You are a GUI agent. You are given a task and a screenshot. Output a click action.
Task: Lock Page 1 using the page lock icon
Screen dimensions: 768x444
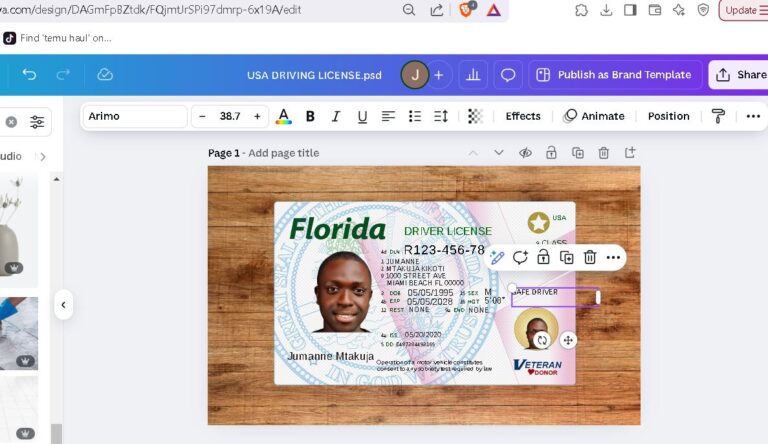551,153
